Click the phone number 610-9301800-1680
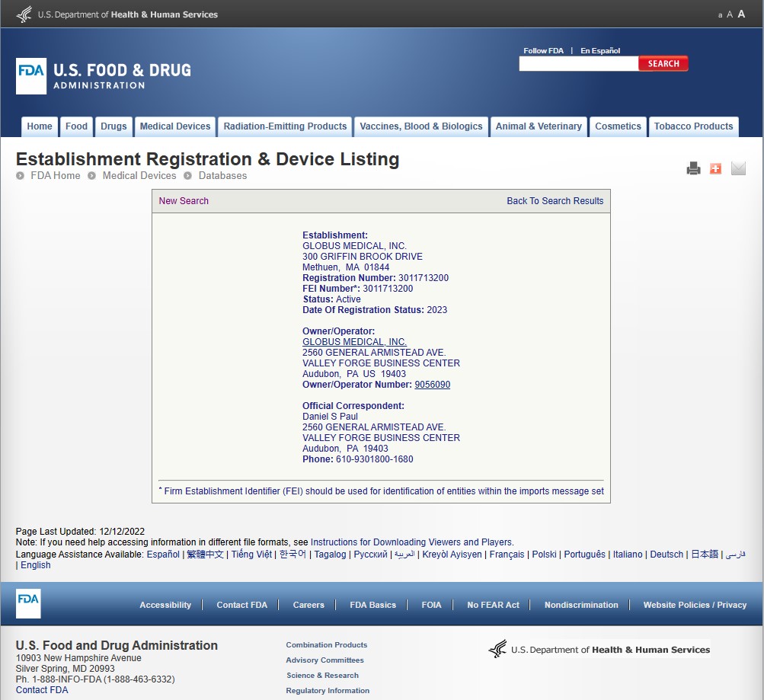This screenshot has width=764, height=700. (374, 459)
